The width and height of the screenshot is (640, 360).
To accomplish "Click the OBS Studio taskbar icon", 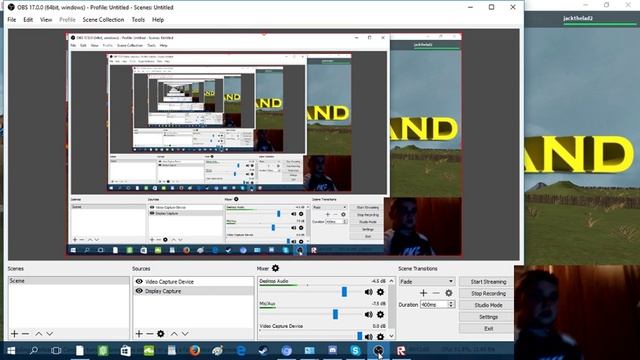I will tap(378, 351).
